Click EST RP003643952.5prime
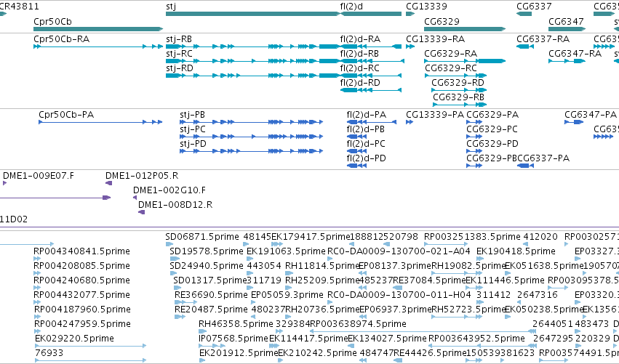The width and height of the screenshot is (619, 364). 476,339
